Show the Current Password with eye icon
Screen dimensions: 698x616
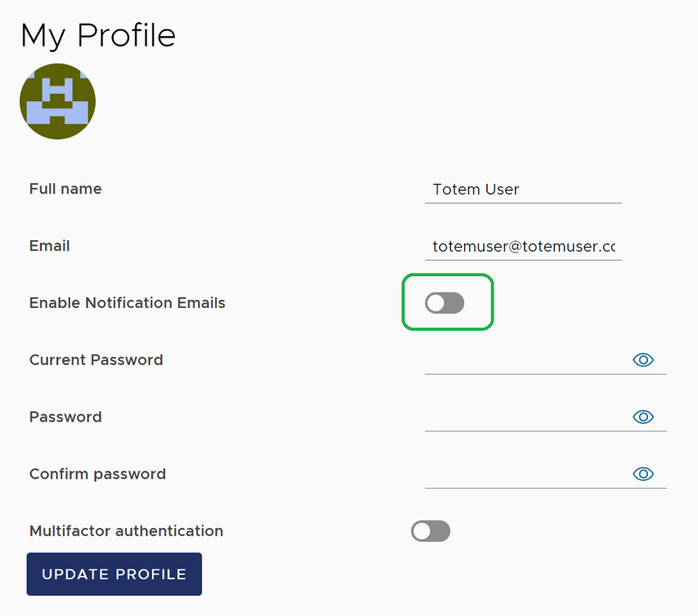(643, 360)
